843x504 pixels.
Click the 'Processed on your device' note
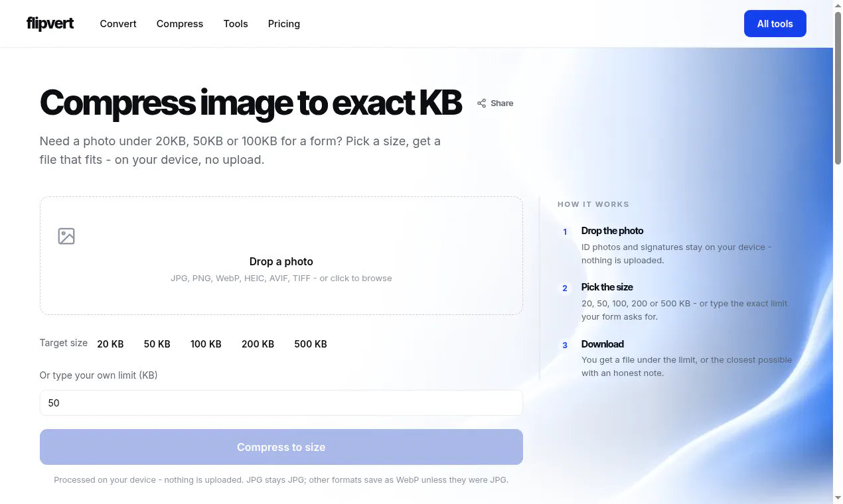(x=281, y=480)
